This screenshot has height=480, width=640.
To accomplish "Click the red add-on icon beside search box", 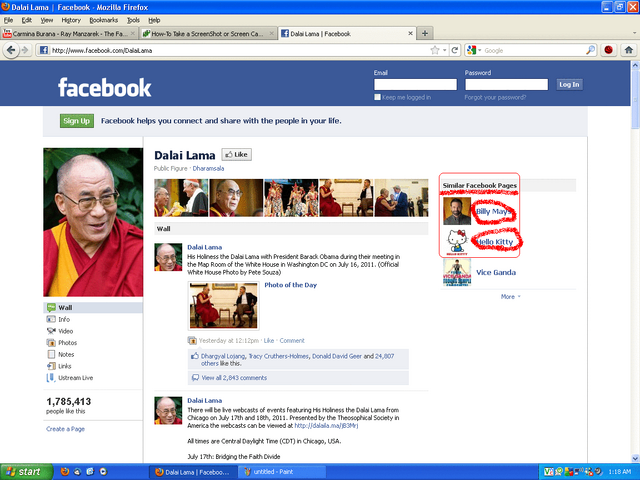I will 608,50.
